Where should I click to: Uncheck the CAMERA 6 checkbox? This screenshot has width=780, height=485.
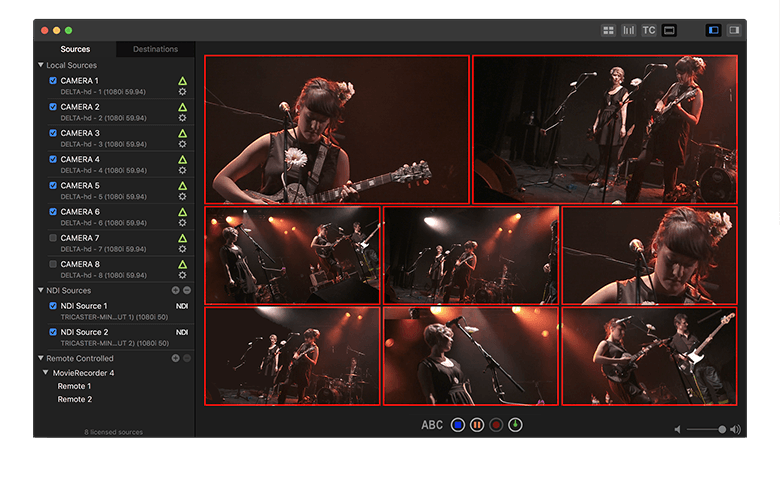coord(53,211)
